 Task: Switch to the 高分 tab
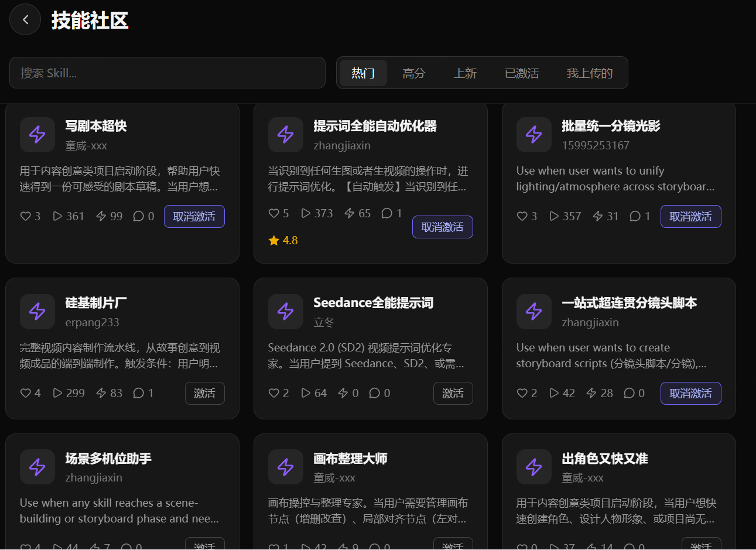pos(414,73)
